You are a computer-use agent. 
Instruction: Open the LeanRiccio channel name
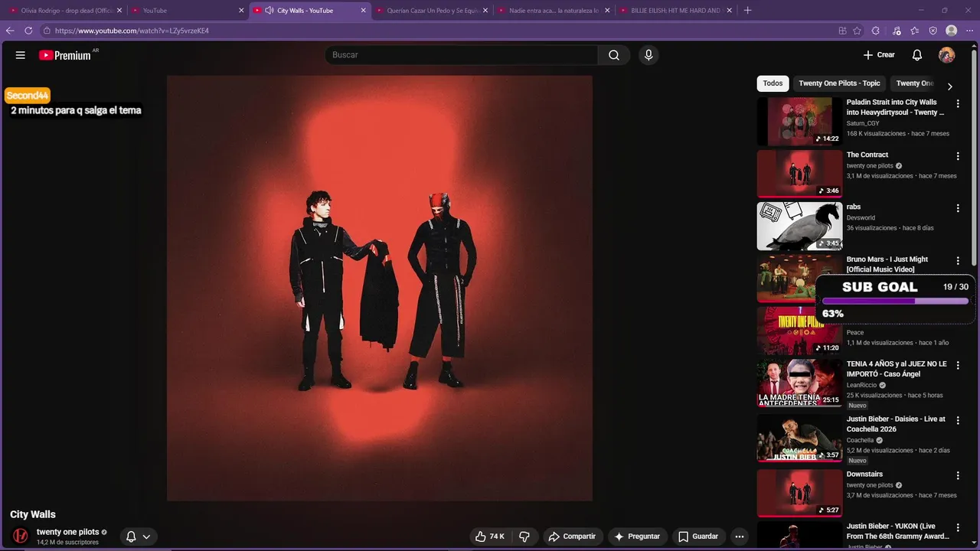[861, 385]
